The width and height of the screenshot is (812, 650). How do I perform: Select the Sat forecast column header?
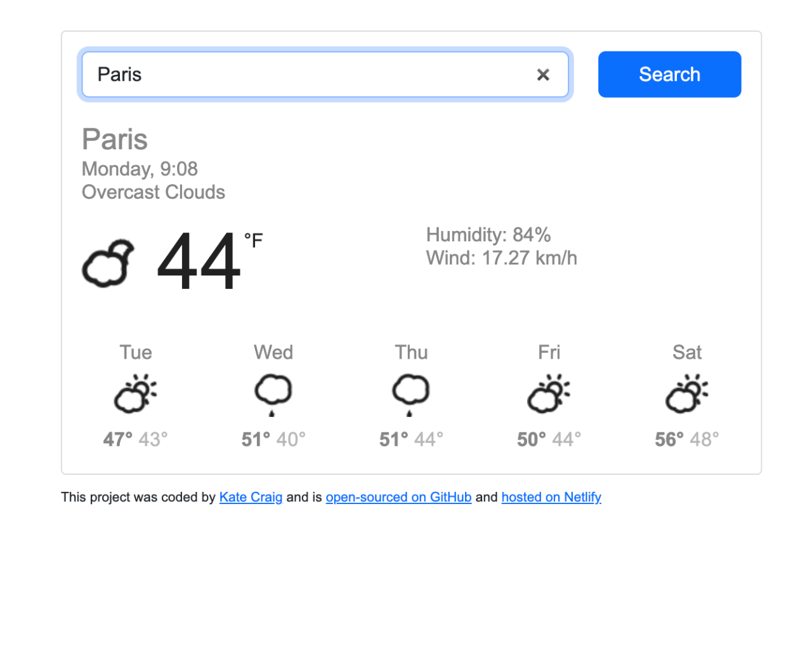tap(686, 352)
